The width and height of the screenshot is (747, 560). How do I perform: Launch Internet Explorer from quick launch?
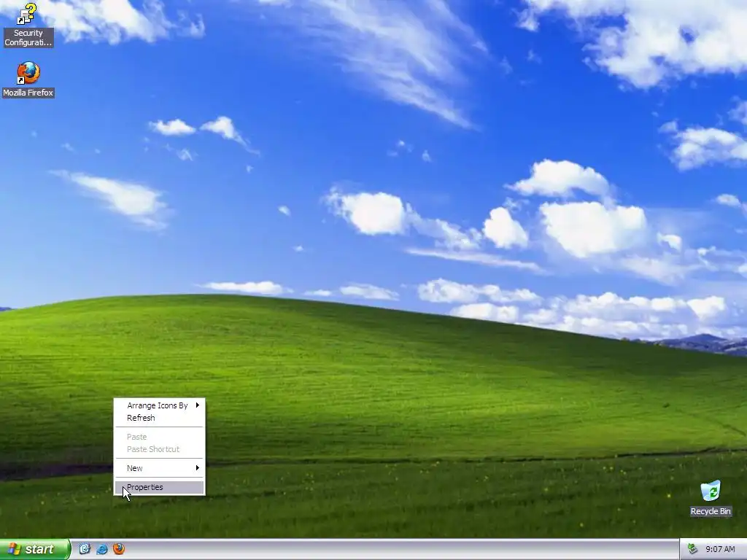[102, 549]
